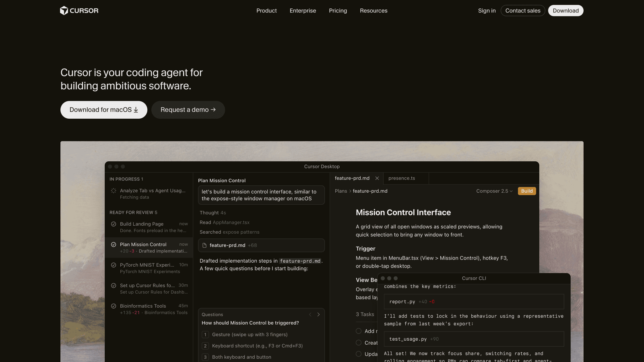
Task: Toggle the task circle starting with Creat
Action: [x=359, y=343]
